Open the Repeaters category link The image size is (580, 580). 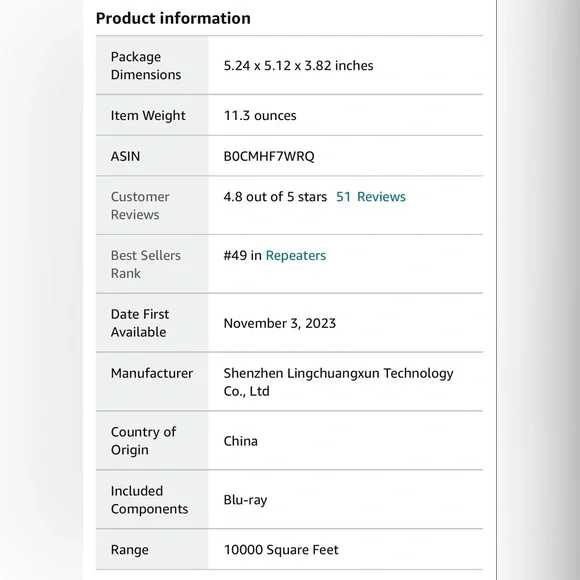click(x=296, y=256)
